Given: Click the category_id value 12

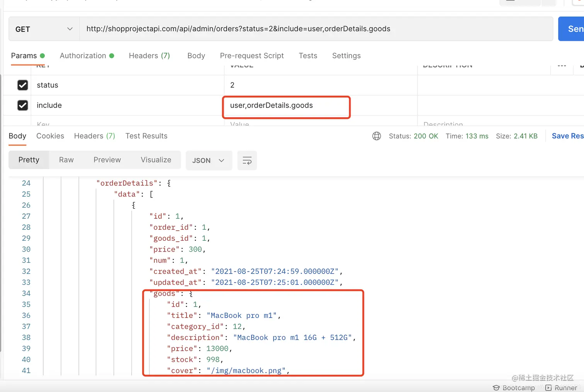Looking at the screenshot, I should click(x=237, y=326).
